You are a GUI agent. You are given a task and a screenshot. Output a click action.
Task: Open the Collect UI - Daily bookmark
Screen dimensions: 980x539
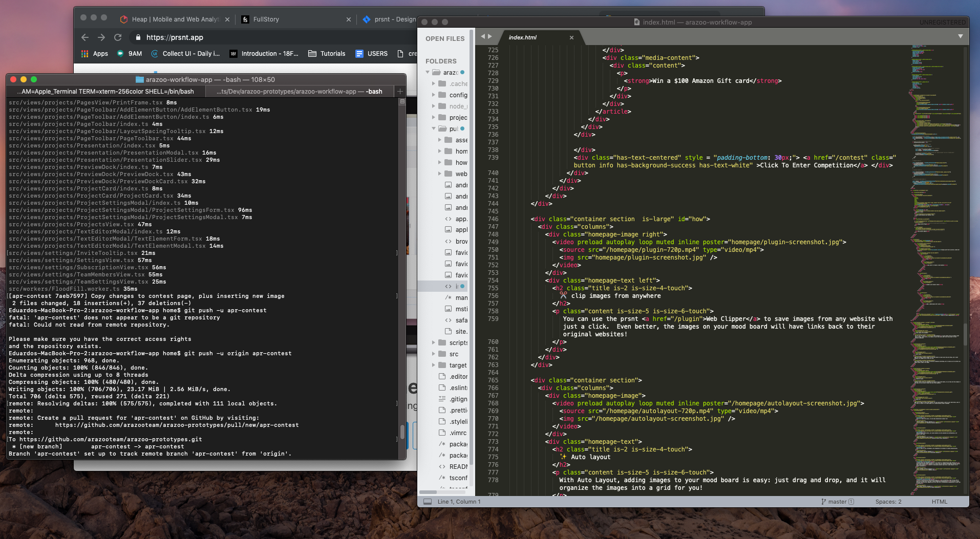pos(185,53)
